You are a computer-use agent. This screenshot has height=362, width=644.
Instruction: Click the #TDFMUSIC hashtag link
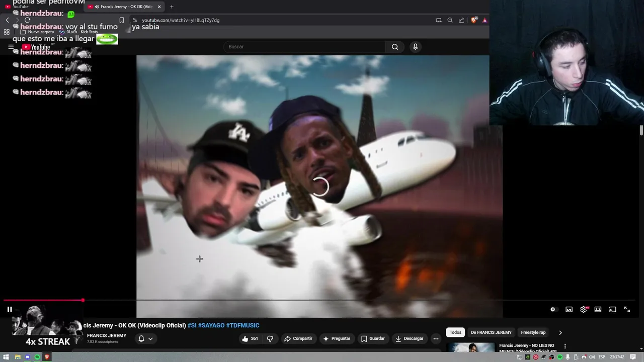coord(243,325)
